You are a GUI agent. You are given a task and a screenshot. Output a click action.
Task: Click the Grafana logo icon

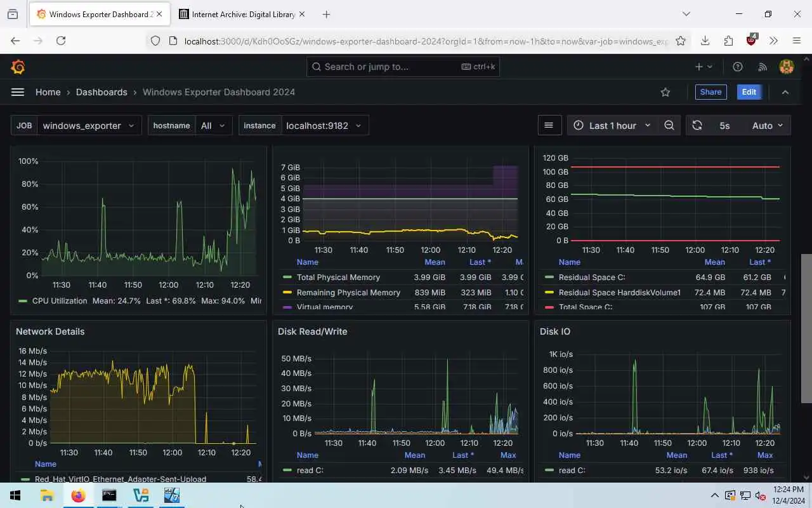[18, 67]
